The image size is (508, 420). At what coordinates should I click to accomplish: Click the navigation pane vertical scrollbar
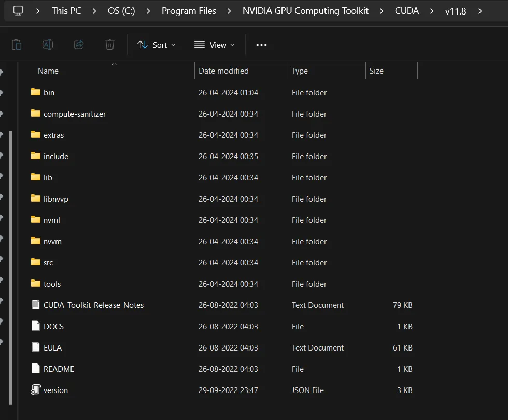click(x=11, y=268)
